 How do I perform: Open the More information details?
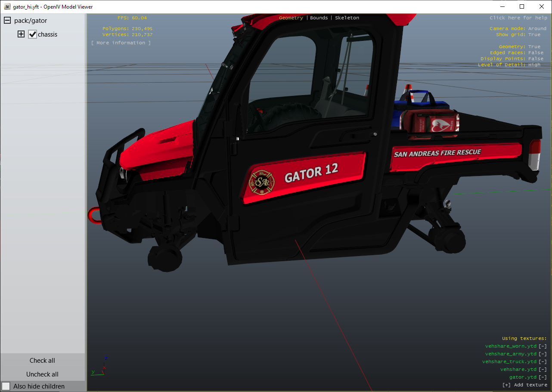tap(121, 43)
